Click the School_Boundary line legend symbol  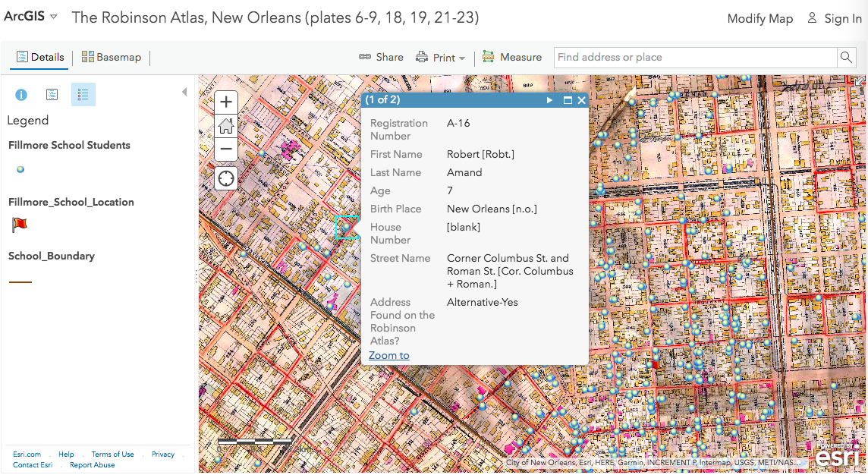click(20, 282)
